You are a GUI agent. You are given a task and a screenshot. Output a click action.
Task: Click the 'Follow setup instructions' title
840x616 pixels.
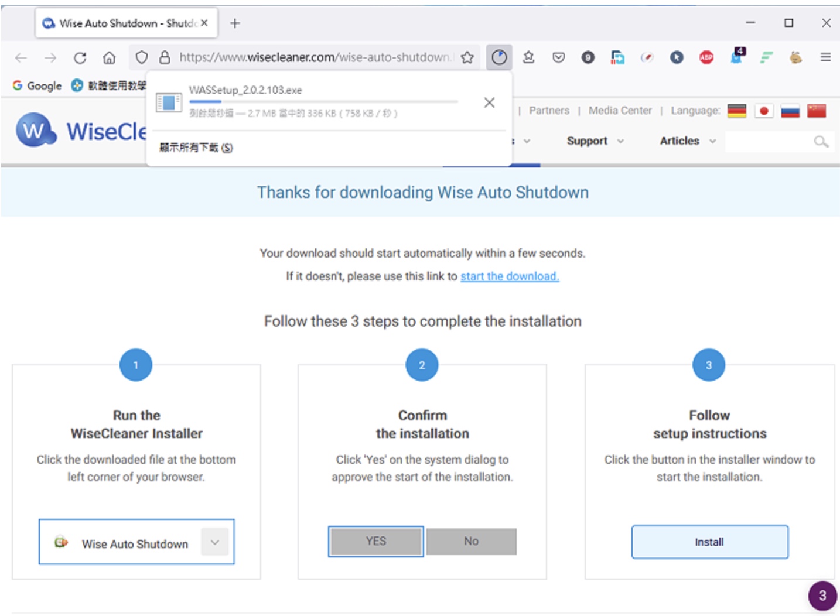point(709,425)
